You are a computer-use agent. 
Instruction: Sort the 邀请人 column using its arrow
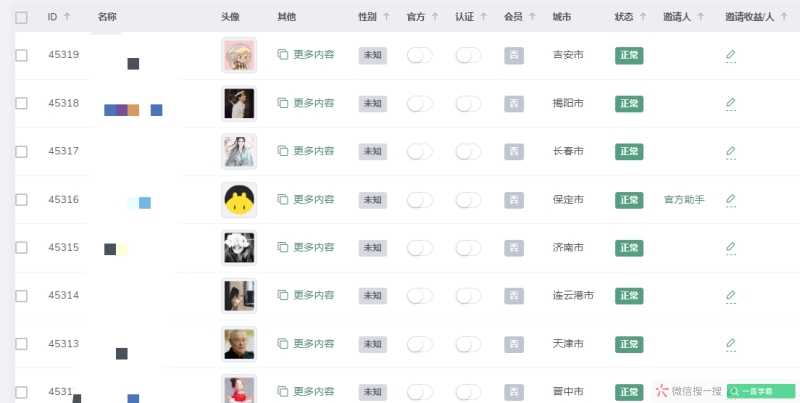(x=700, y=17)
